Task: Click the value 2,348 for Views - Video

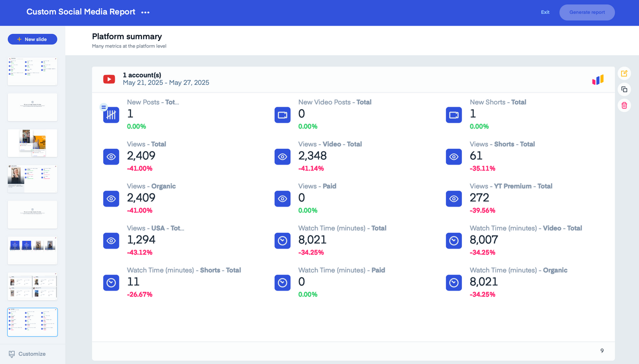Action: point(313,156)
